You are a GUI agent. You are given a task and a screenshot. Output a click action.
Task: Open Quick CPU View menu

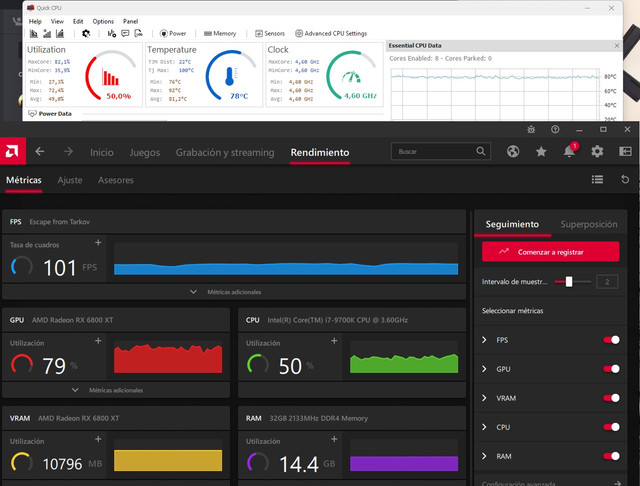57,21
